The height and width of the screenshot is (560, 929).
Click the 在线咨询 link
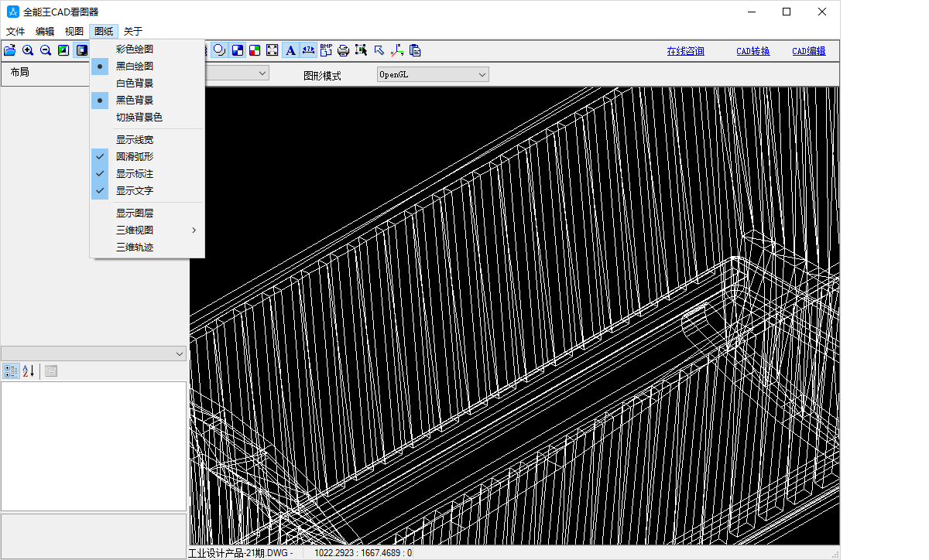coord(685,51)
